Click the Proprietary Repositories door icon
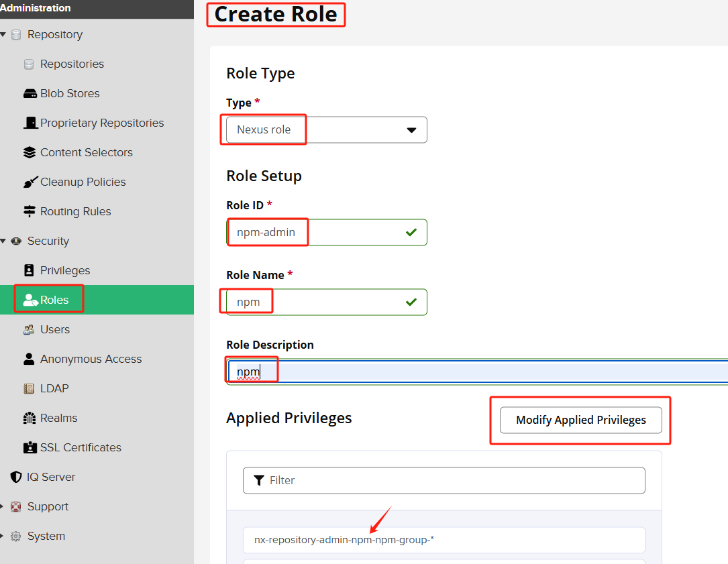The image size is (728, 564). (31, 123)
